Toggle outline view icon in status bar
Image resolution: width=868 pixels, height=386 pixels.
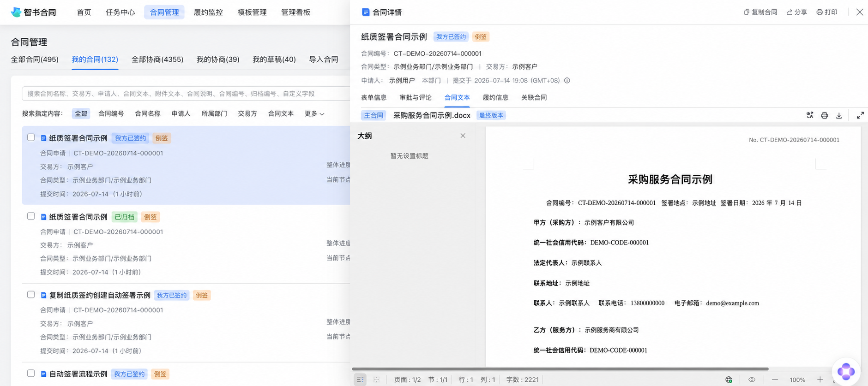point(360,380)
